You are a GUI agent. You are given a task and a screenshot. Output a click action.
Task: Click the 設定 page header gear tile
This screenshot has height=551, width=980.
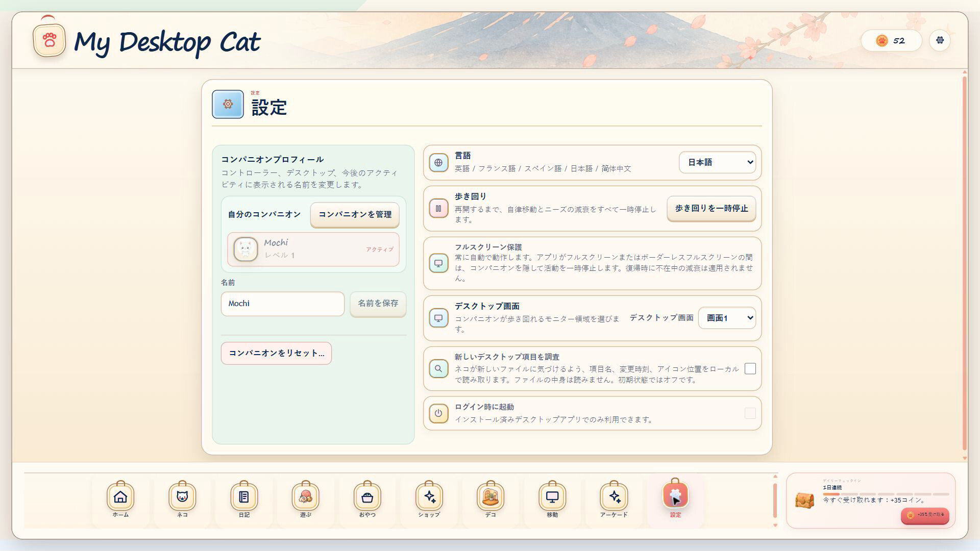[228, 104]
